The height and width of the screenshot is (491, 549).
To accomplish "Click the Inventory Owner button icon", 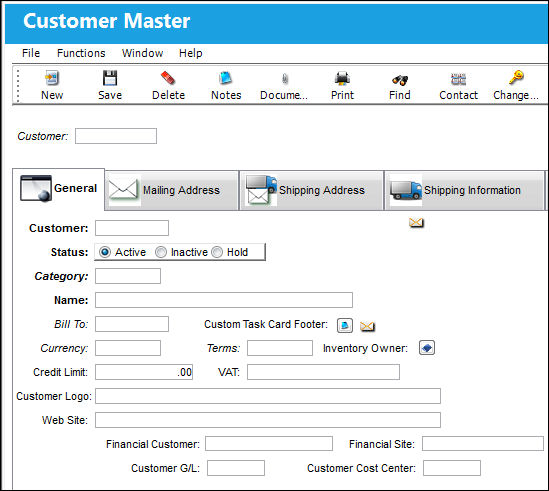I will click(x=427, y=348).
